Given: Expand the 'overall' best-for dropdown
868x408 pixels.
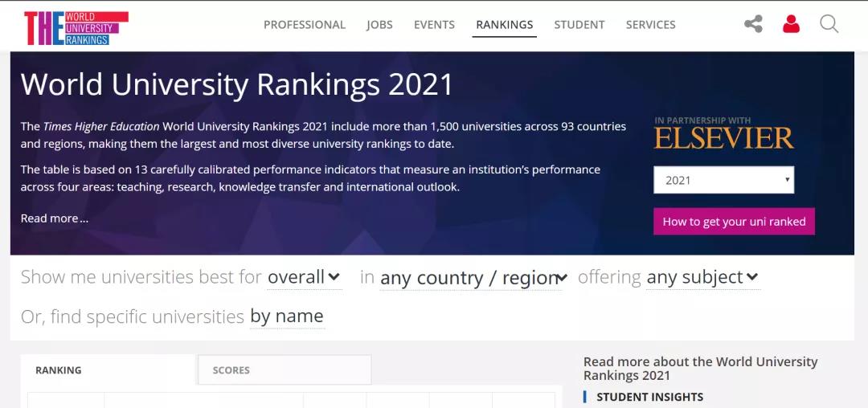Looking at the screenshot, I should pos(304,277).
